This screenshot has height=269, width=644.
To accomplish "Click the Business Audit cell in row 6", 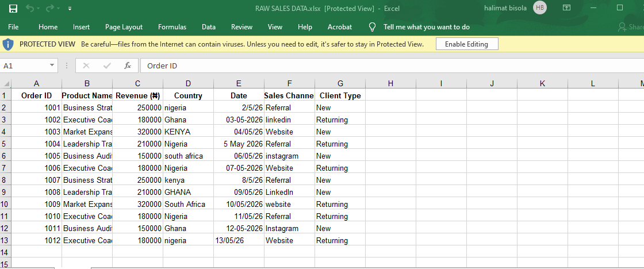I will click(x=87, y=156).
